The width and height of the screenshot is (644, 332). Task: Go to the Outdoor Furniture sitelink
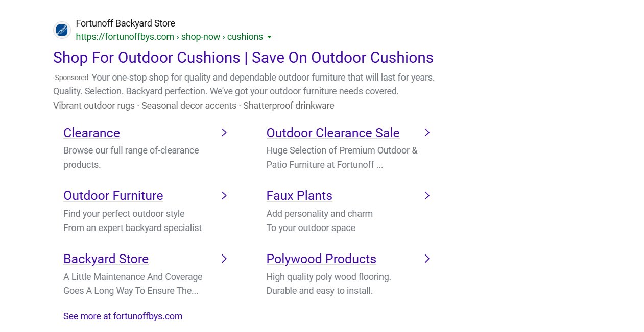tap(113, 196)
